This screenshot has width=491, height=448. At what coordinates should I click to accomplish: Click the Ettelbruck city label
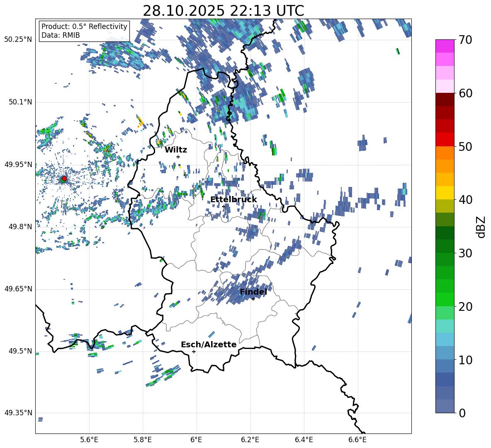(x=233, y=200)
